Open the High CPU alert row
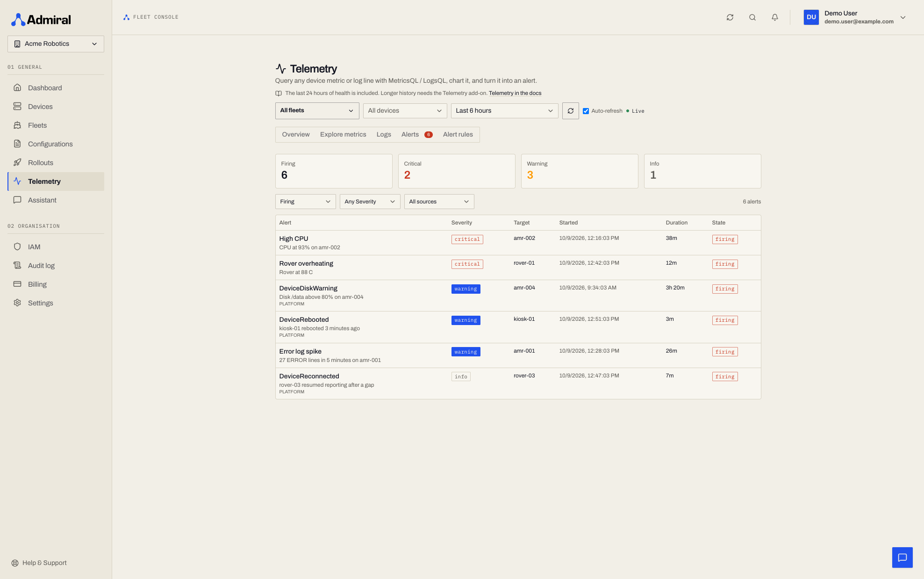 (x=518, y=243)
